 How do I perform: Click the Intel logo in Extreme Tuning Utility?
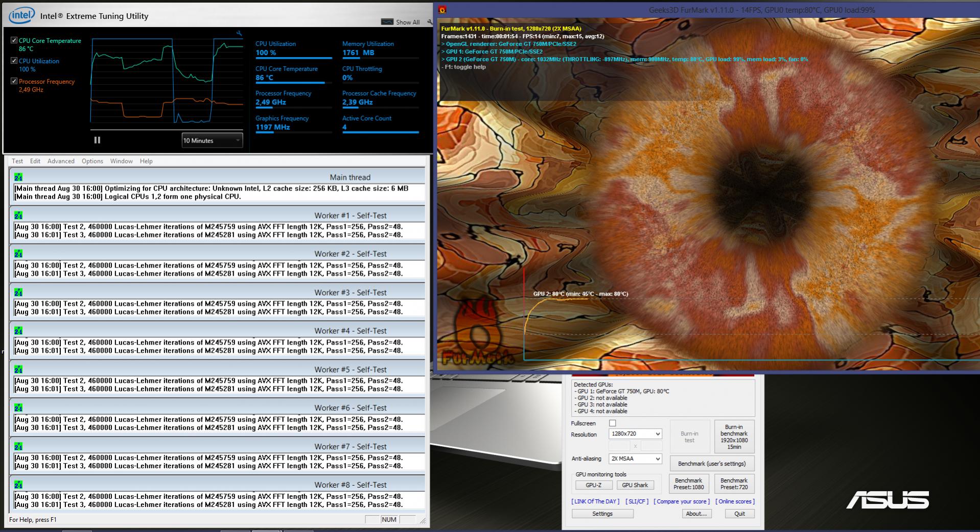coord(21,16)
